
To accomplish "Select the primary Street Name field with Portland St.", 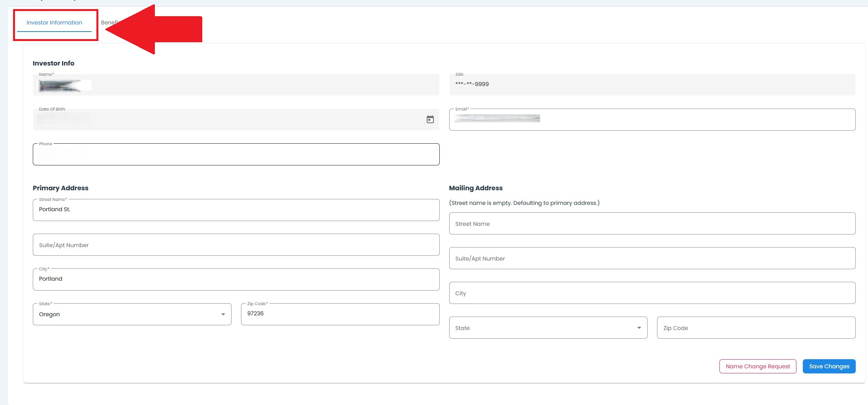I will point(236,210).
